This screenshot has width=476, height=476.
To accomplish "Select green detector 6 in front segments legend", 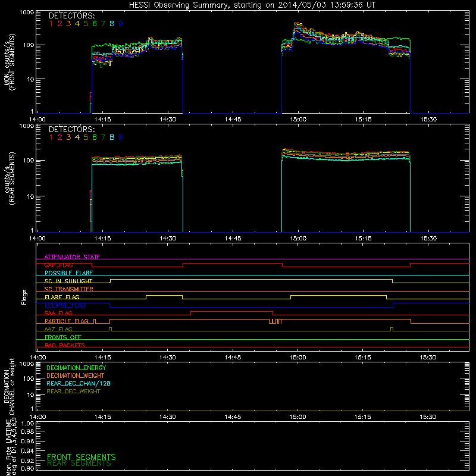I will (95, 24).
